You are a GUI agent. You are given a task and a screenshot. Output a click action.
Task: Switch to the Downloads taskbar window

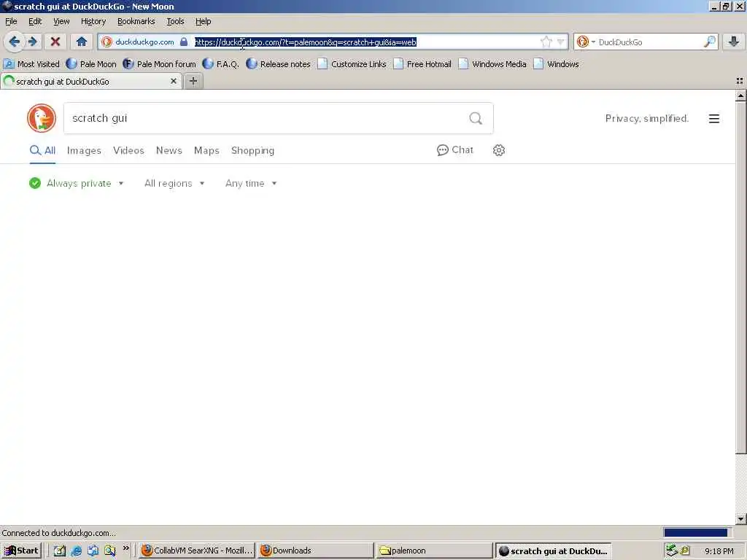tap(316, 551)
